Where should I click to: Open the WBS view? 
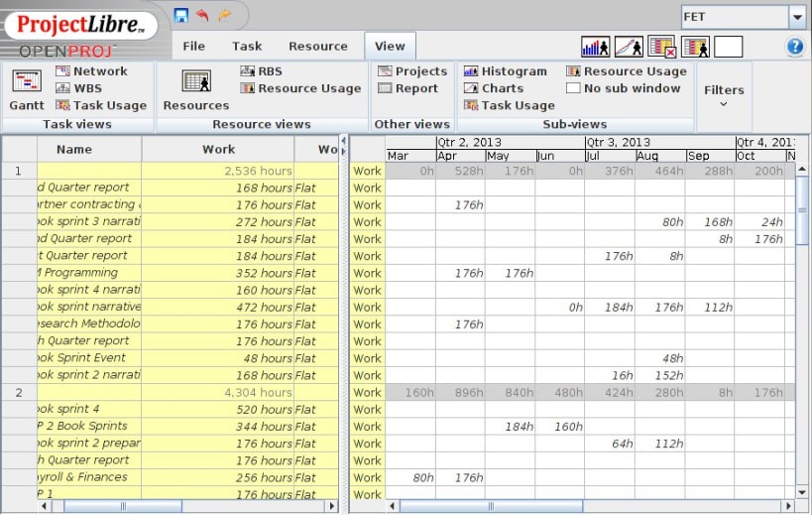coord(79,88)
